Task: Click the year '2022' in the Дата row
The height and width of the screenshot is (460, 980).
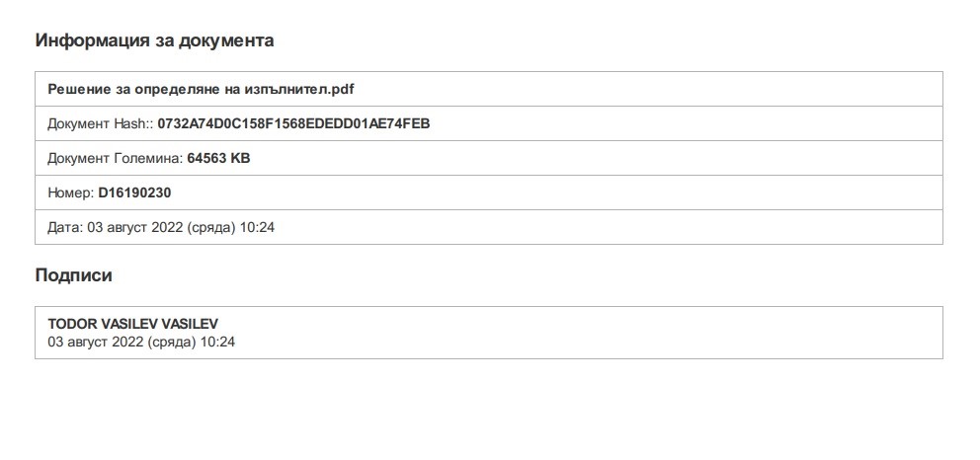Action: [168, 227]
